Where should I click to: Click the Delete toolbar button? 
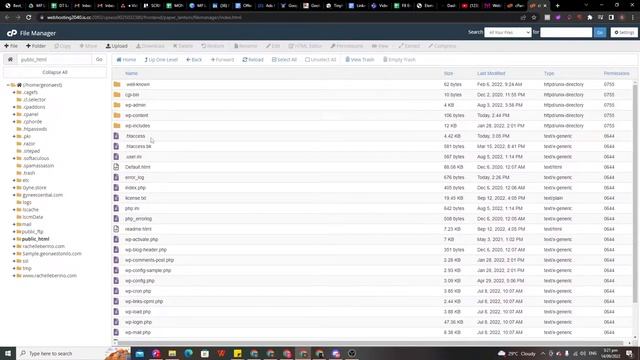(183, 46)
